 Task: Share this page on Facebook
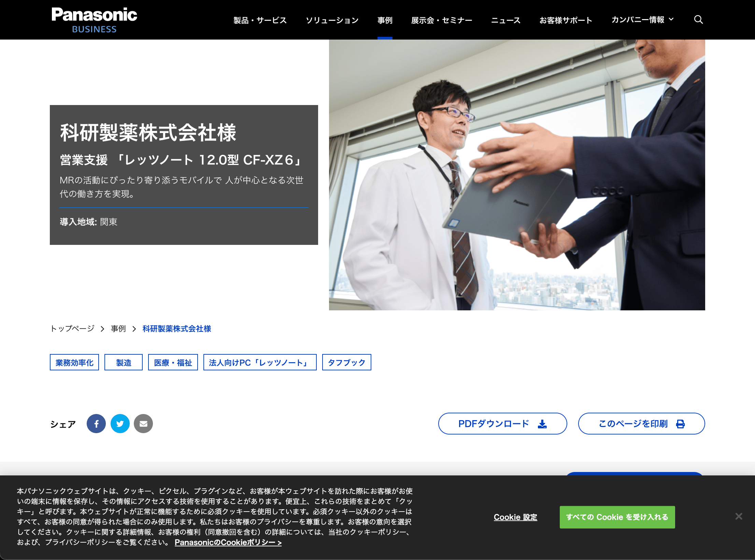[96, 424]
